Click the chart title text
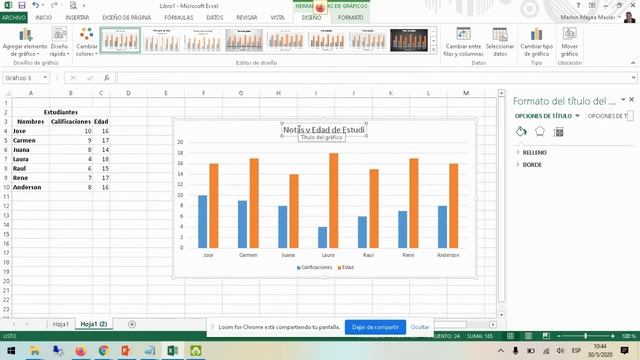The image size is (640, 360). [x=324, y=129]
